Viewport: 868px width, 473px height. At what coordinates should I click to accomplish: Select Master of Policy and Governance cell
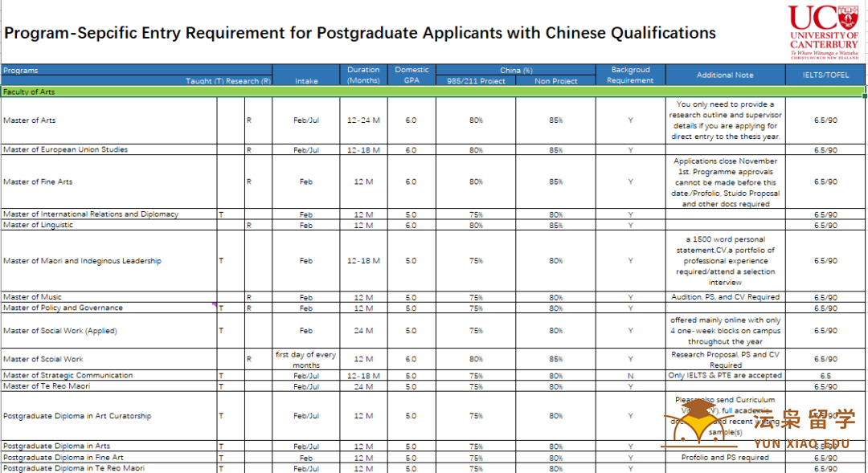coord(109,308)
